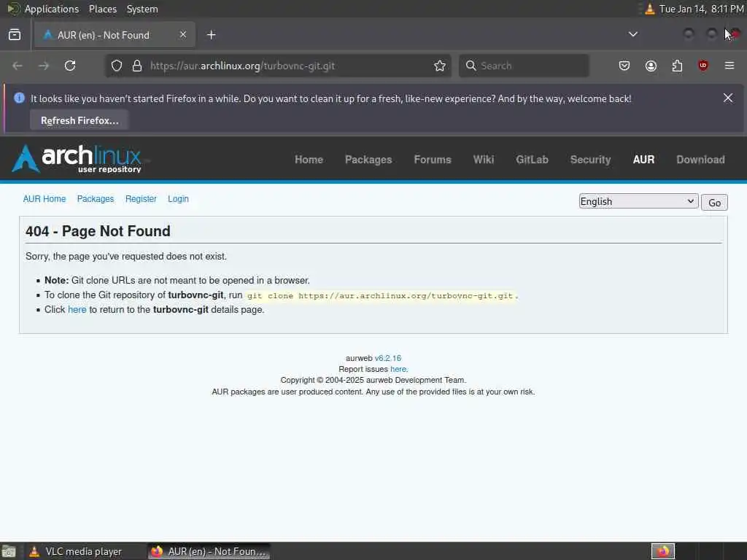Open Forums in Arch navigation bar
Viewport: 747px width, 560px height.
[x=433, y=160]
